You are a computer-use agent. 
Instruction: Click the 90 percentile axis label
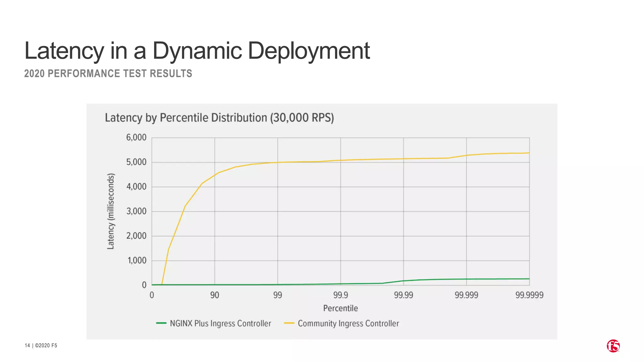tap(214, 295)
